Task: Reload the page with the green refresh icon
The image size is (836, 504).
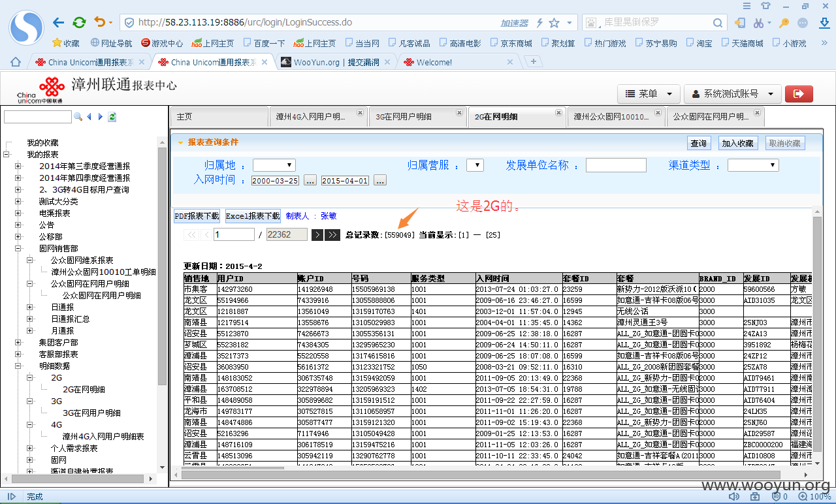Action: click(79, 23)
